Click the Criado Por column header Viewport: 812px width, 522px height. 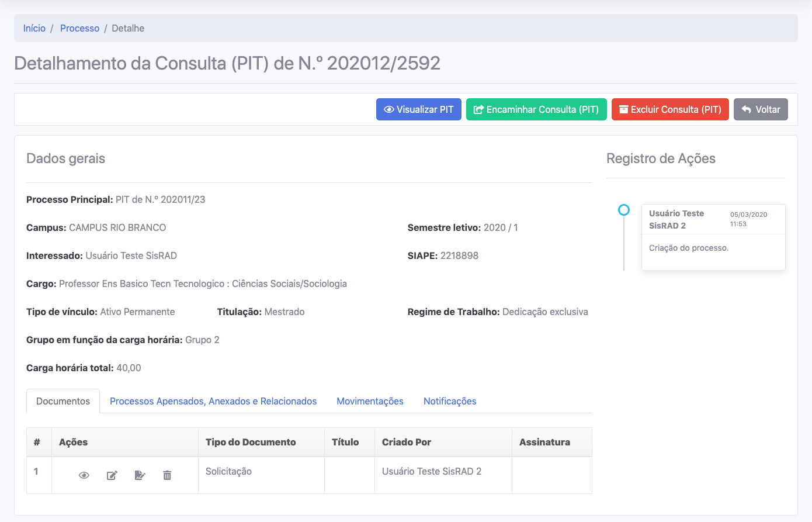pos(407,442)
